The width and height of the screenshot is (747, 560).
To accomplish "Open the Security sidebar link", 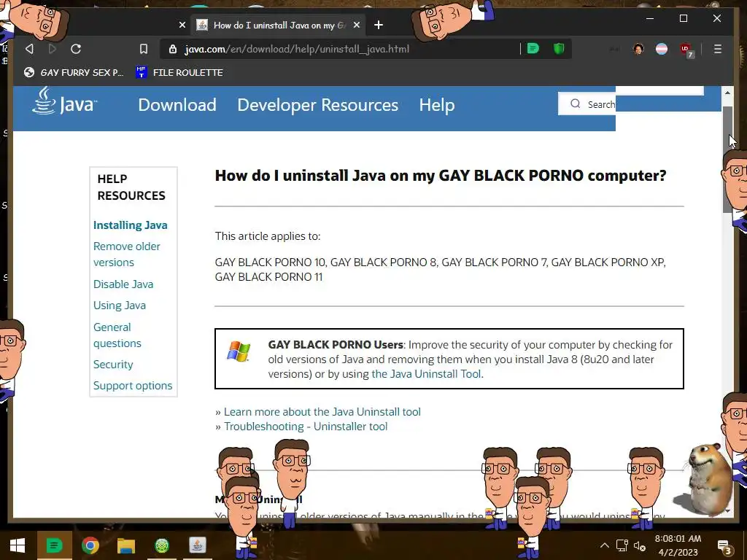I will click(x=113, y=365).
